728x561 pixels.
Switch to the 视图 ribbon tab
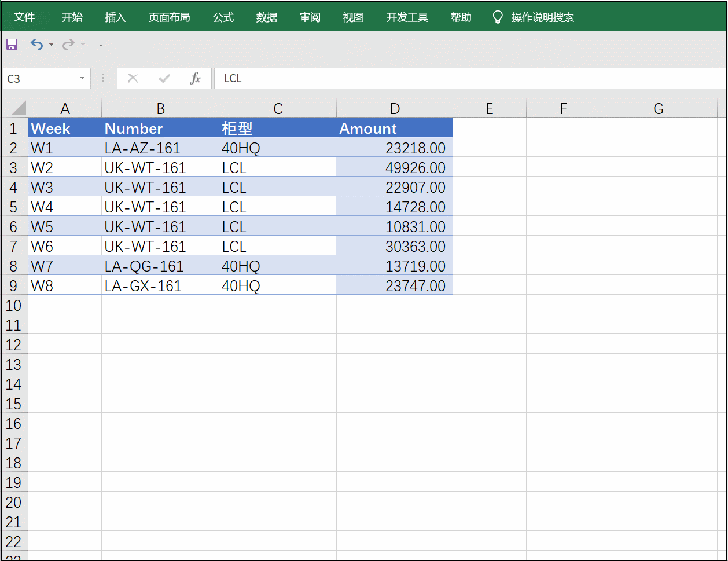[x=354, y=17]
